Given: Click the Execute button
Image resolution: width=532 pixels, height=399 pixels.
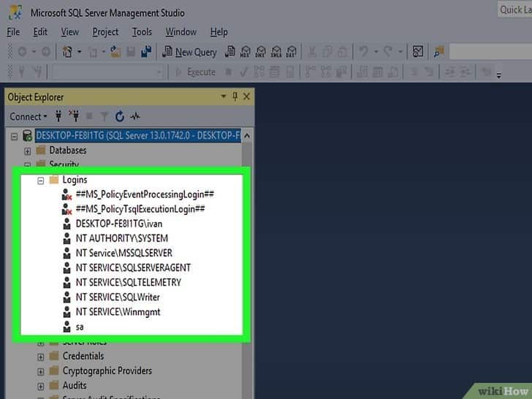Looking at the screenshot, I should click(195, 72).
